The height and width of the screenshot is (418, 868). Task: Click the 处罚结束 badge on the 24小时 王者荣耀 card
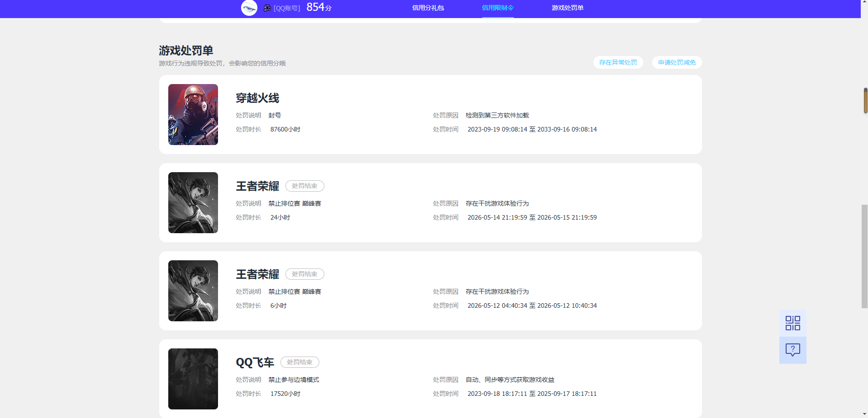click(304, 186)
